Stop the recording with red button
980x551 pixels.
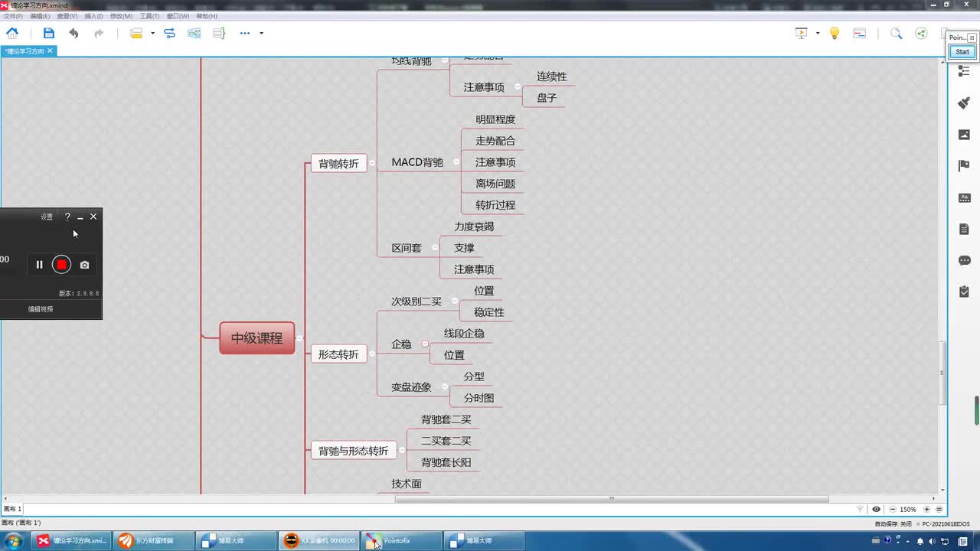coord(61,265)
